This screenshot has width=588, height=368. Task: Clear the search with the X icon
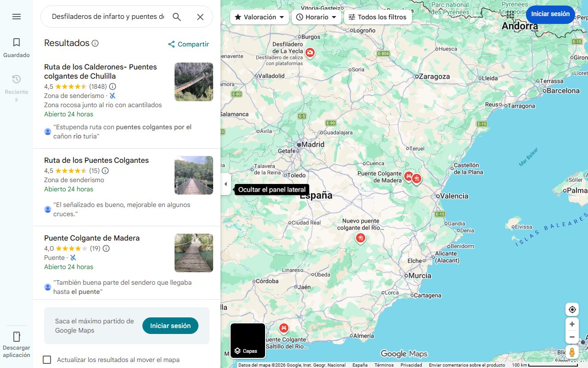(x=200, y=17)
